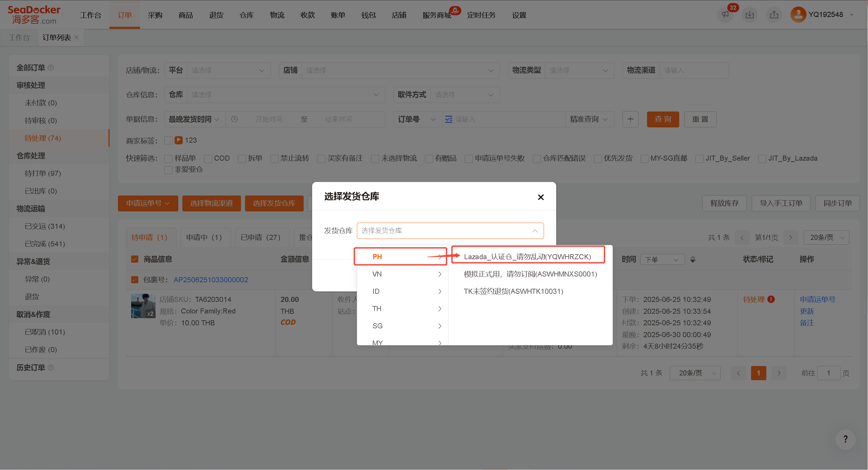This screenshot has height=470, width=868.
Task: Click the plus icon beside precise query
Action: (x=630, y=119)
